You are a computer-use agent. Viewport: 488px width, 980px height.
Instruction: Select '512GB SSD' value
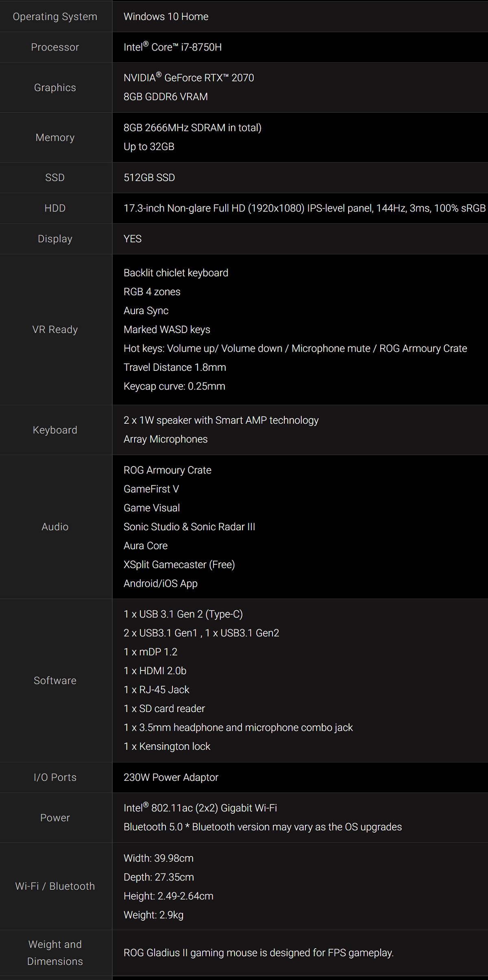[149, 178]
